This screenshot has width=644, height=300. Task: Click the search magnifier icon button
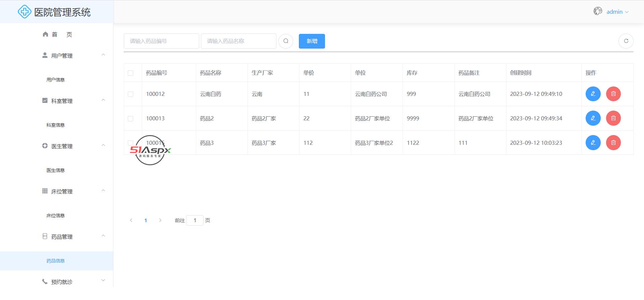click(286, 41)
